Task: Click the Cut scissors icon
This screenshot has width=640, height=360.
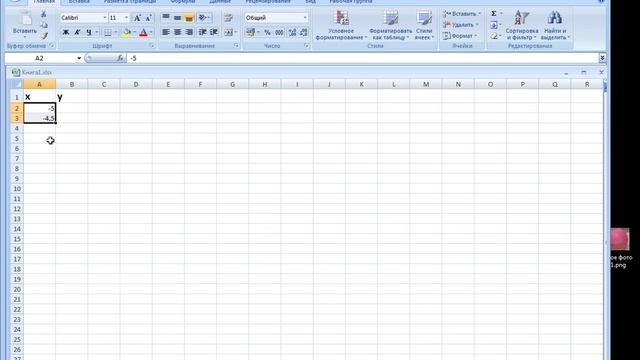Action: tap(44, 15)
